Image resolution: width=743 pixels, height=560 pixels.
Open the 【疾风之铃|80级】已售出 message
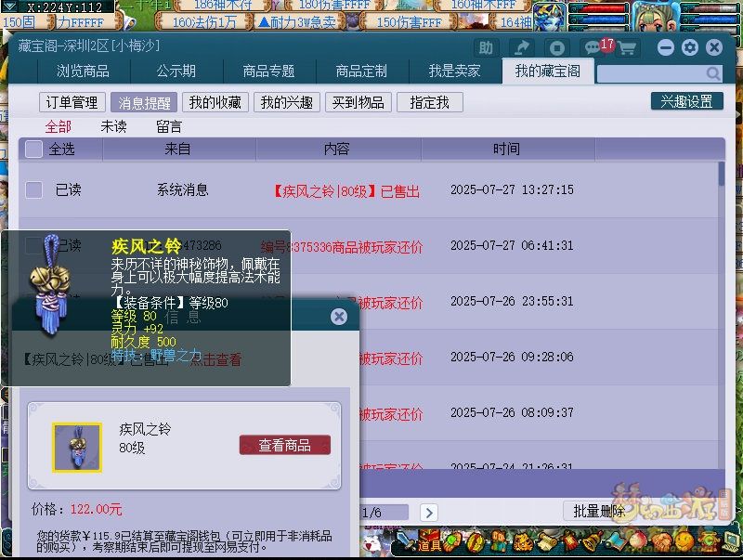[346, 191]
